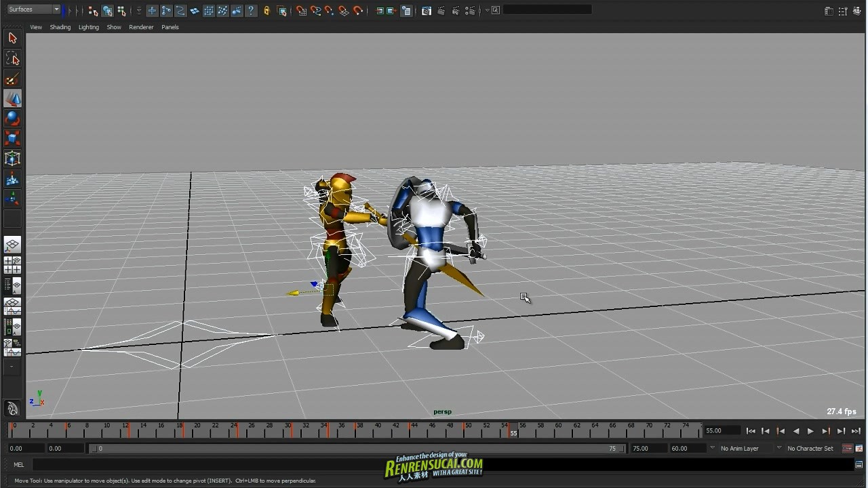Start IPR render
The height and width of the screenshot is (488, 868).
click(x=456, y=11)
